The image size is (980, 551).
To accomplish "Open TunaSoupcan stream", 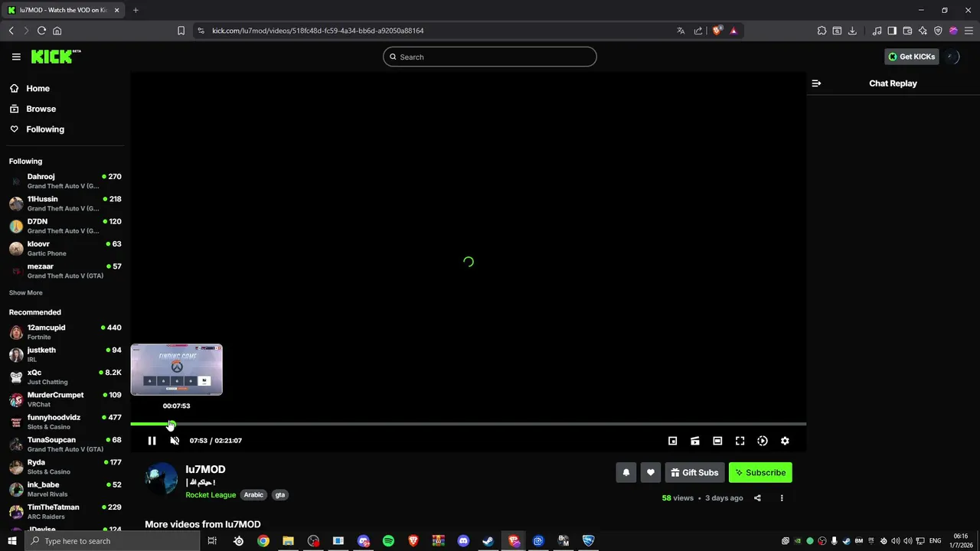I will coord(64,445).
